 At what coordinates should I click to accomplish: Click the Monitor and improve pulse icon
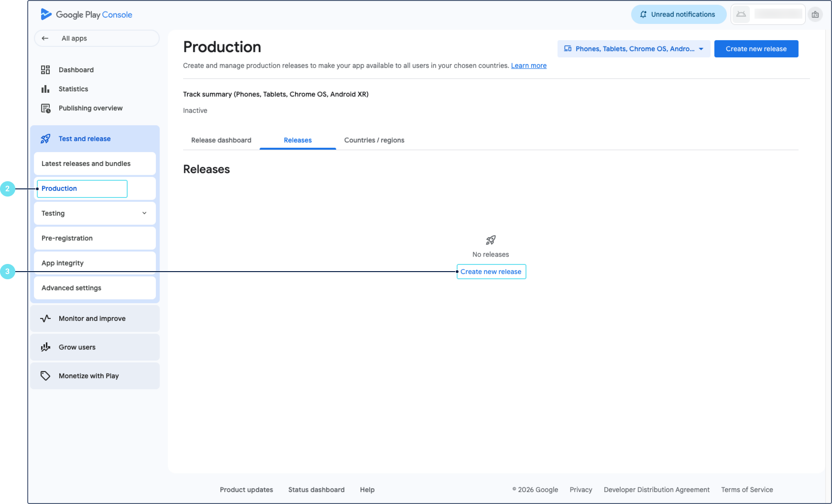(45, 318)
